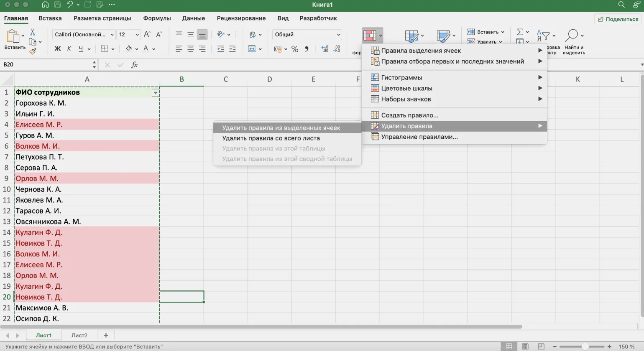The height and width of the screenshot is (351, 644).
Task: Toggle italic formatting (К)
Action: (x=69, y=49)
